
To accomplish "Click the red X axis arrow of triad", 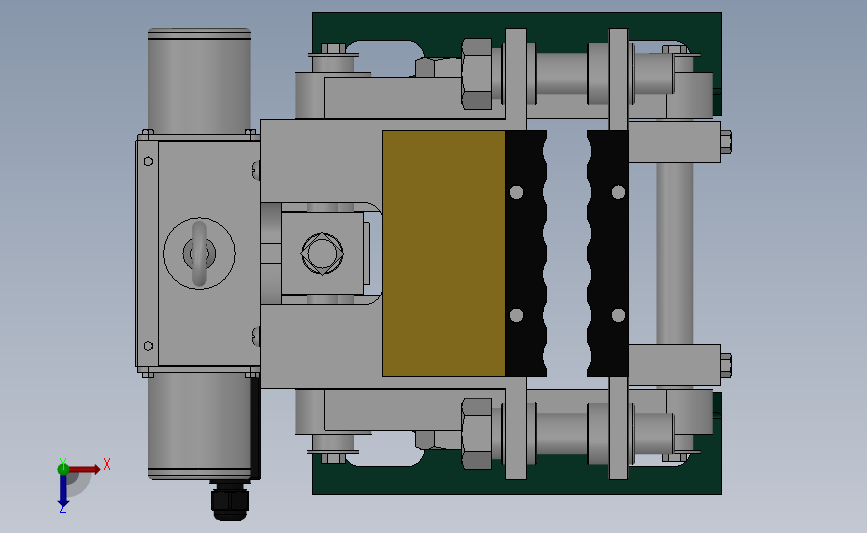I will coord(84,469).
